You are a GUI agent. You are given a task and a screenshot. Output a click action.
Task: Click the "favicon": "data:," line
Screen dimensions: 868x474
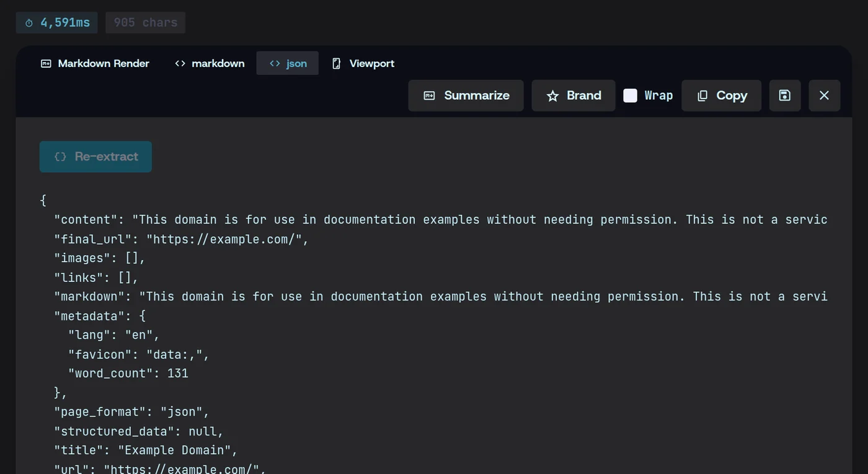tap(138, 354)
